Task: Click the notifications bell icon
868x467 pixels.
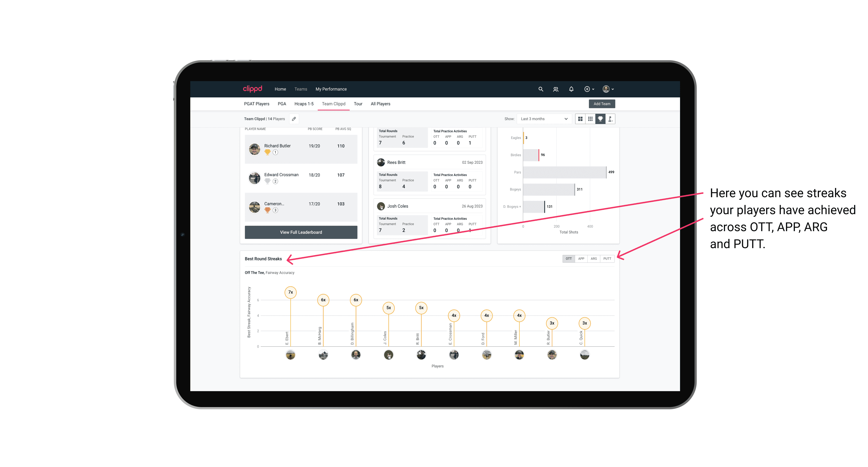Action: (x=571, y=89)
